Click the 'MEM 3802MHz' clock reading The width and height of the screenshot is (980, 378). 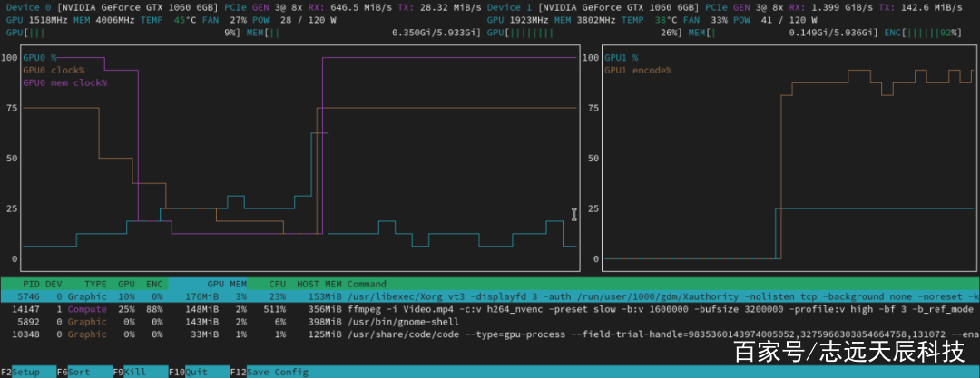[585, 20]
